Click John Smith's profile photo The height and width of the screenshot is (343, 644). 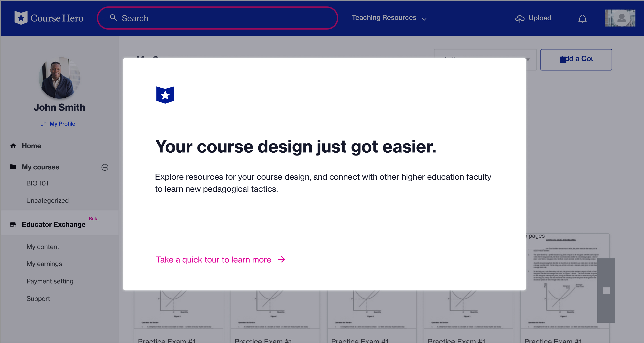(59, 78)
